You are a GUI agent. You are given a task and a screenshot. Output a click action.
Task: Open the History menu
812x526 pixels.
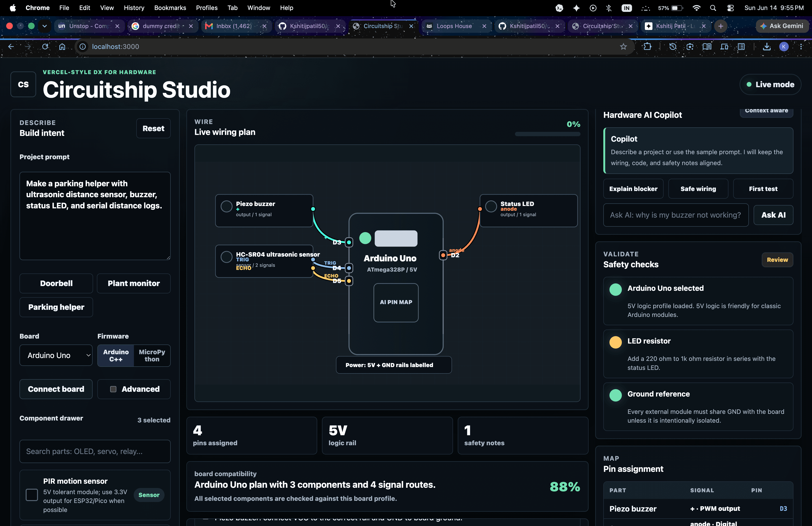point(134,8)
